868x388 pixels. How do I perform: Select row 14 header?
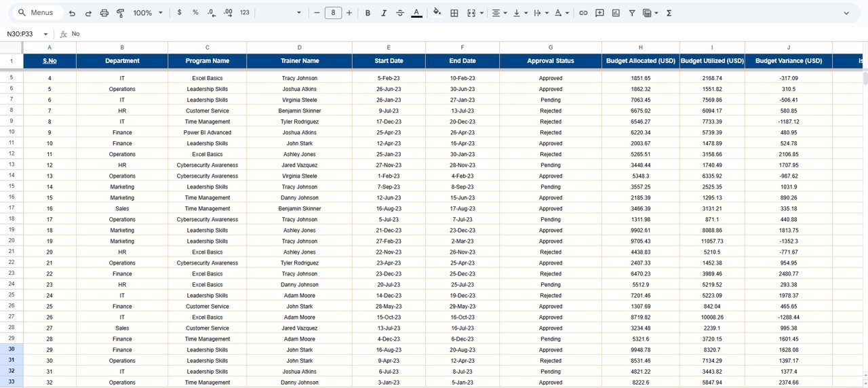pyautogui.click(x=12, y=176)
